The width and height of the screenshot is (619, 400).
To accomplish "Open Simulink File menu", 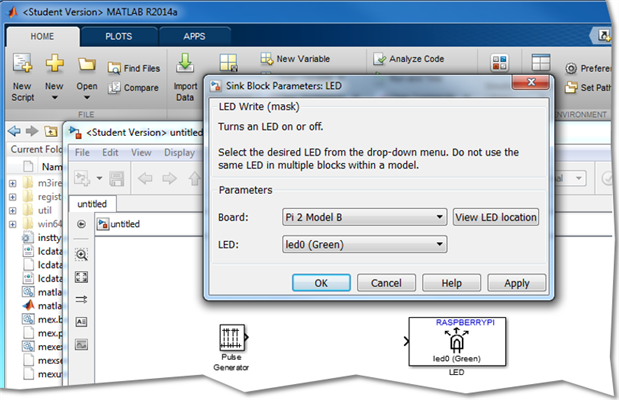I will pyautogui.click(x=82, y=152).
